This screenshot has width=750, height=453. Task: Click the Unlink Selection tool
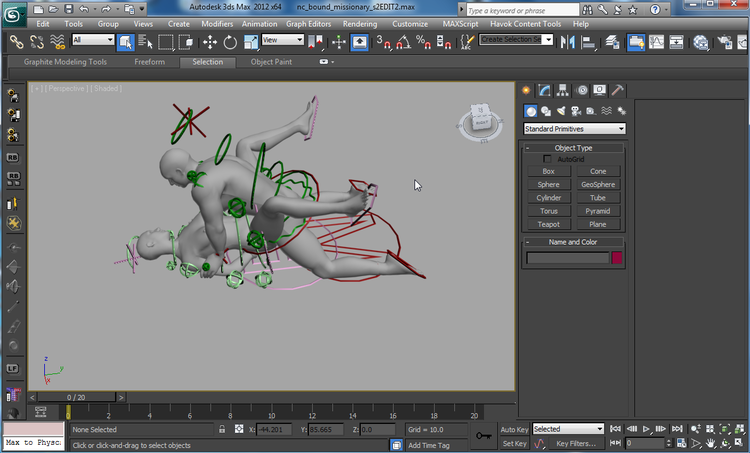pyautogui.click(x=37, y=42)
